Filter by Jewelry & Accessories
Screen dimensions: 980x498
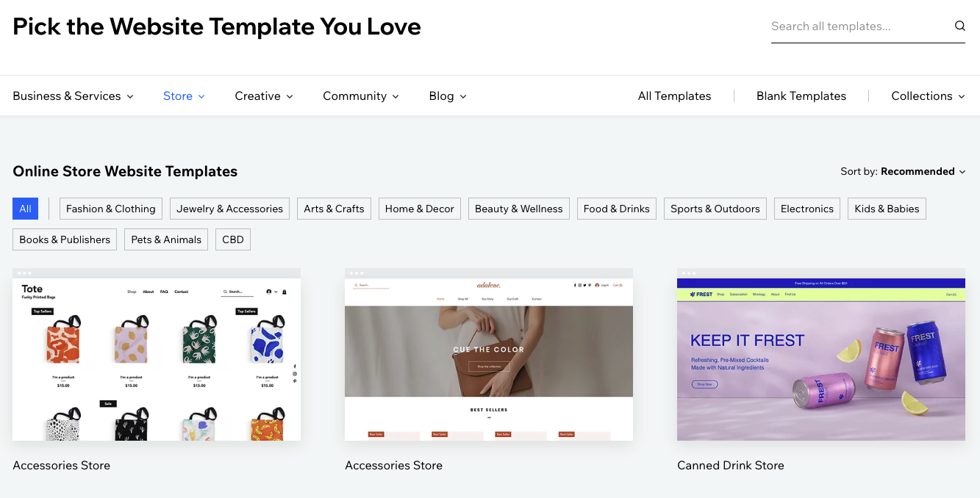click(229, 209)
